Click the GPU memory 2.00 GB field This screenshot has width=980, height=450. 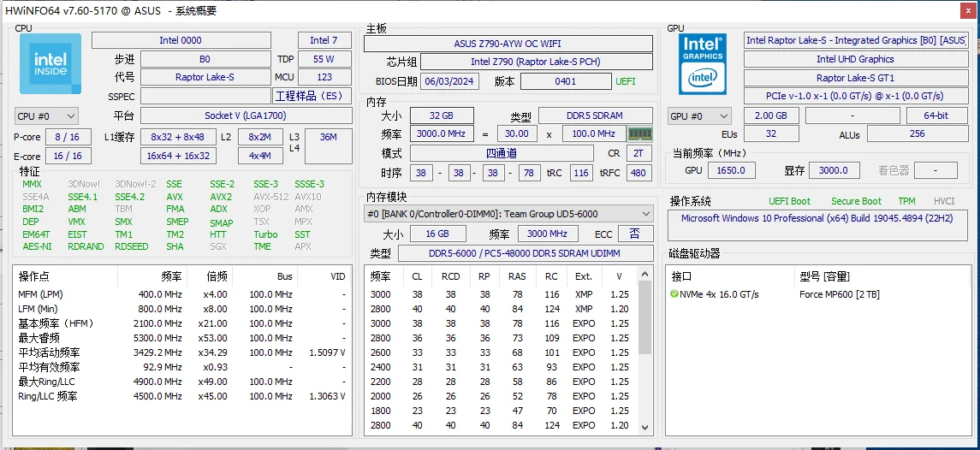(x=772, y=116)
